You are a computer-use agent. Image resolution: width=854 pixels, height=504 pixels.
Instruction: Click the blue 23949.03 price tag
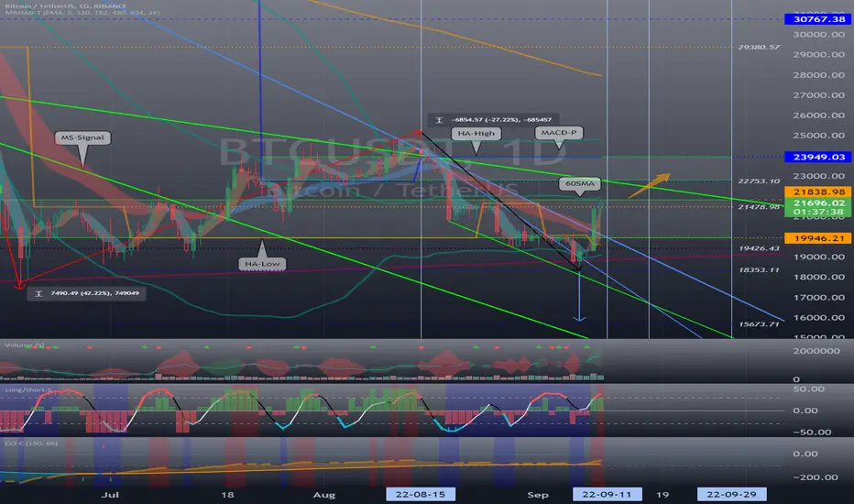pos(818,157)
